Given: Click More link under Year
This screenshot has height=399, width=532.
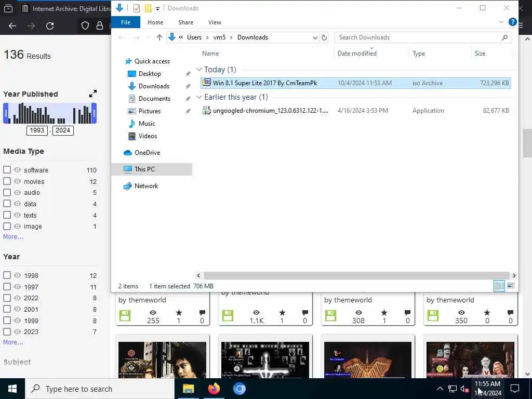Looking at the screenshot, I should 13,342.
